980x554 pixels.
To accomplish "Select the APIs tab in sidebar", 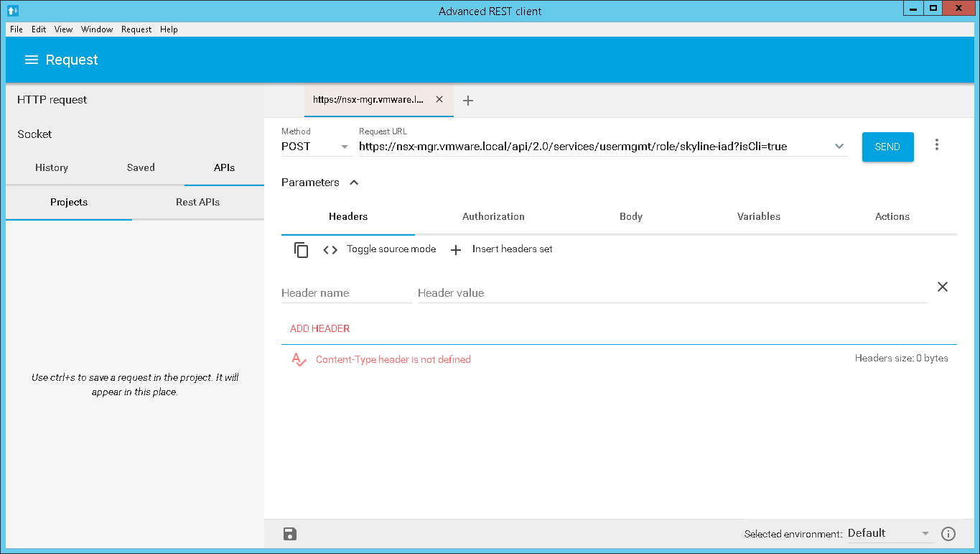I will tap(224, 167).
